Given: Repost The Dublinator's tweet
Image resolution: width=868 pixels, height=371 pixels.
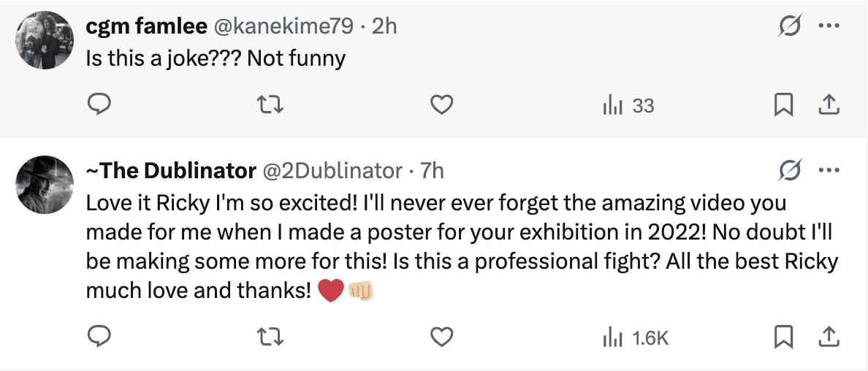Looking at the screenshot, I should click(270, 337).
